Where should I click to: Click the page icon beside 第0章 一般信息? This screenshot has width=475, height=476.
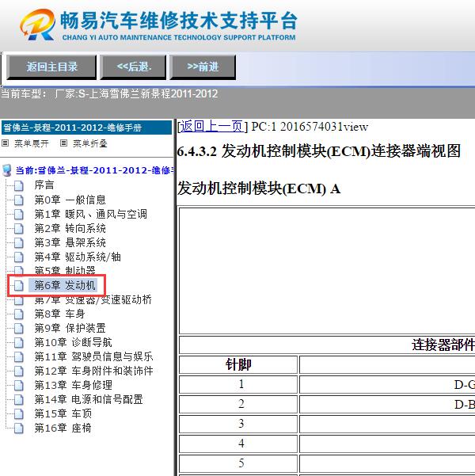coord(19,200)
